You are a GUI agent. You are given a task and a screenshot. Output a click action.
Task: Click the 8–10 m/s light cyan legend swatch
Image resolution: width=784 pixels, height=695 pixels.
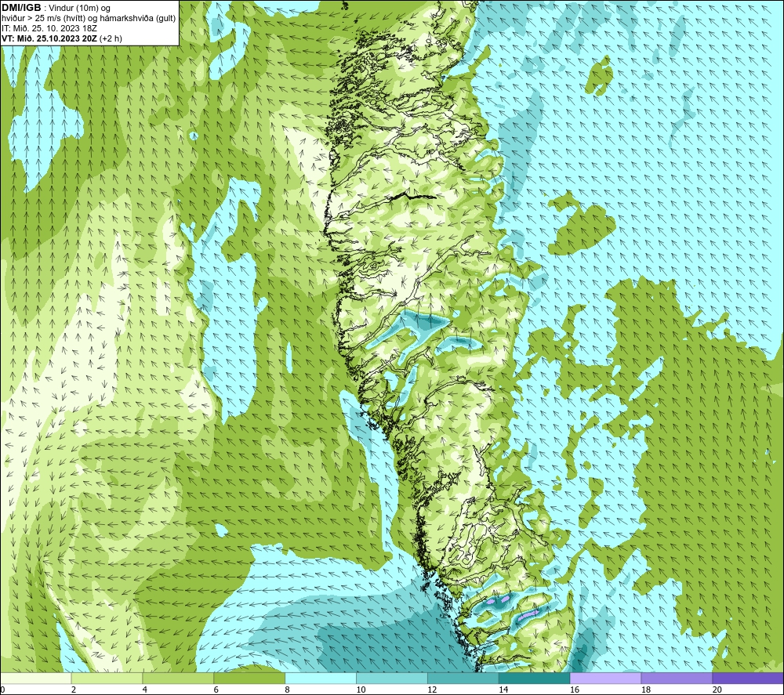321,678
